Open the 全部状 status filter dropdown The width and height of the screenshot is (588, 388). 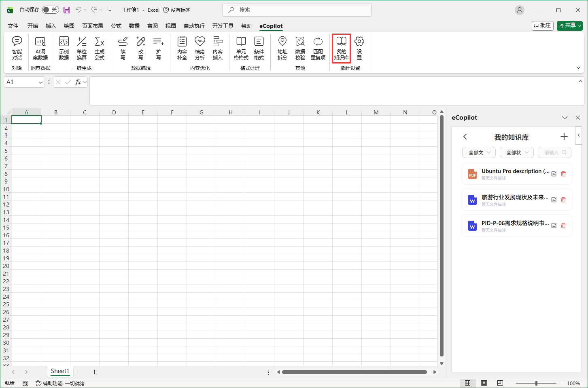[x=517, y=152]
